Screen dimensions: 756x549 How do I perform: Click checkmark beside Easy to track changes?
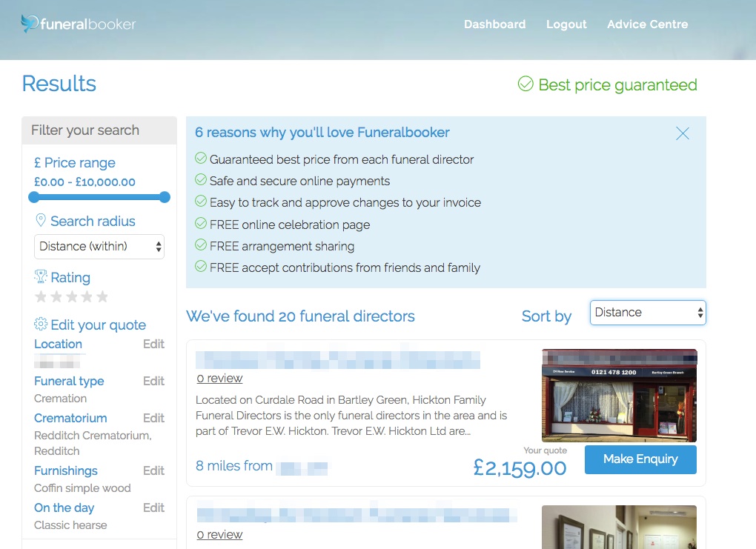click(201, 201)
